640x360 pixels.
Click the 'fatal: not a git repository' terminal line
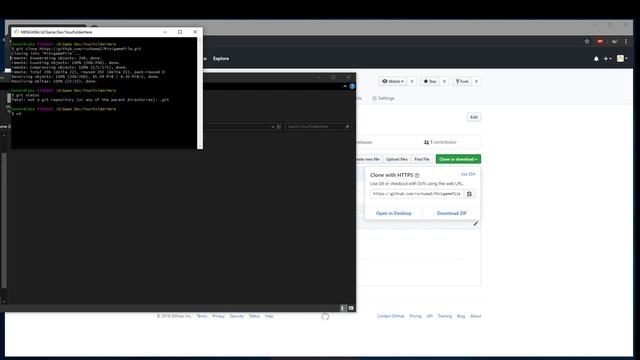point(90,100)
